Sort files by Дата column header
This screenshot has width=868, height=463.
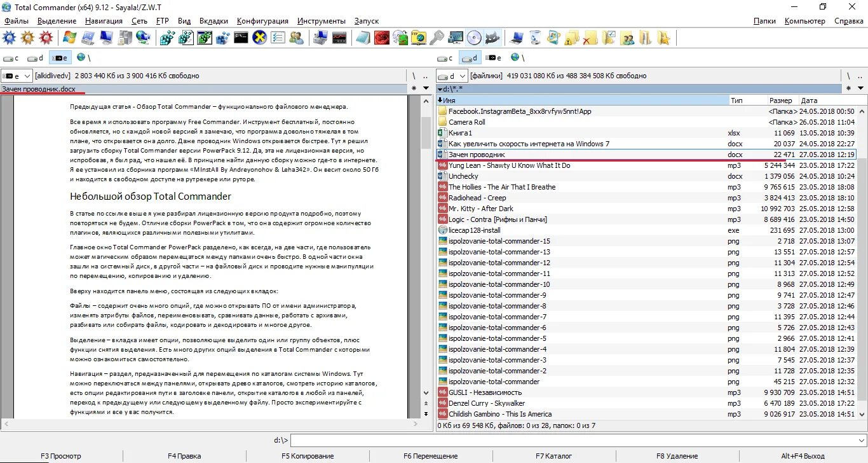(x=827, y=100)
